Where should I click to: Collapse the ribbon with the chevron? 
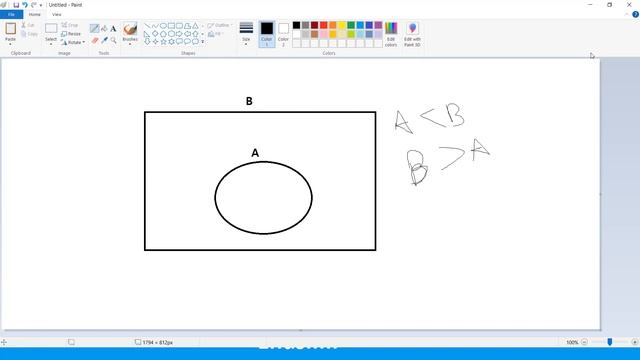pyautogui.click(x=627, y=14)
